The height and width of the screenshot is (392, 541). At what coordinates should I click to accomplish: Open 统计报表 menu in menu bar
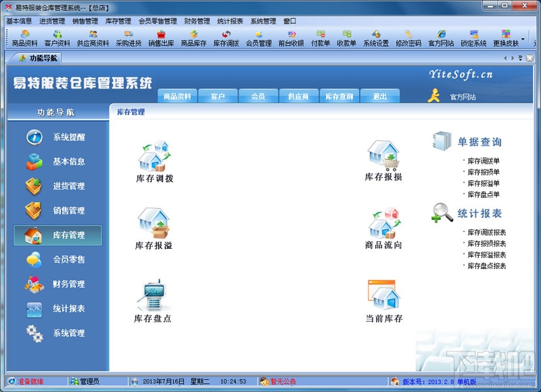[x=230, y=21]
